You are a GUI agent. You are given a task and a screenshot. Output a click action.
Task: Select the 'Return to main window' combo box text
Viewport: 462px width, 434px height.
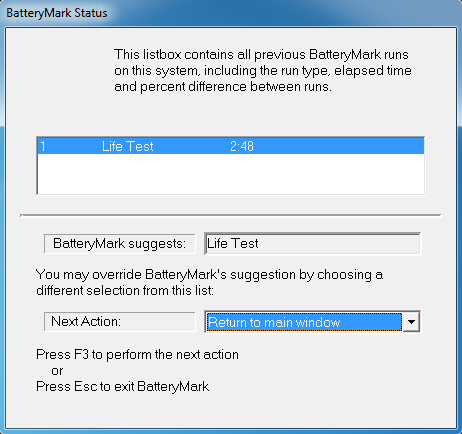(x=274, y=322)
